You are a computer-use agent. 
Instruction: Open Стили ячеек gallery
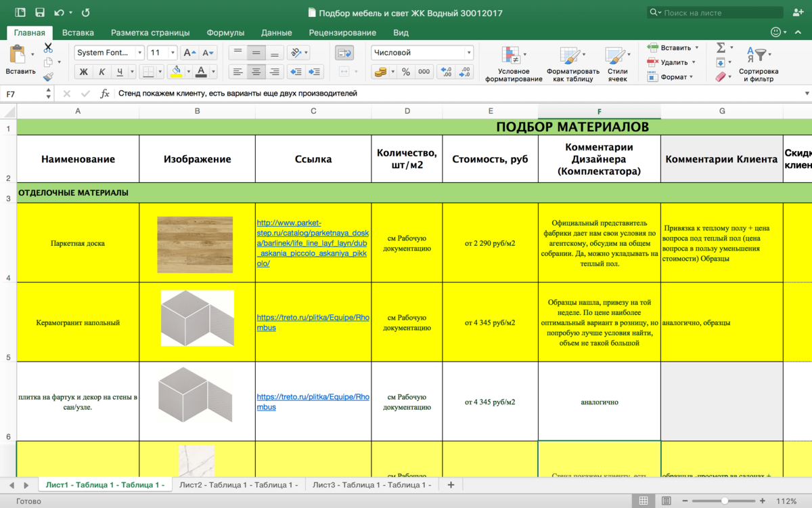(617, 64)
